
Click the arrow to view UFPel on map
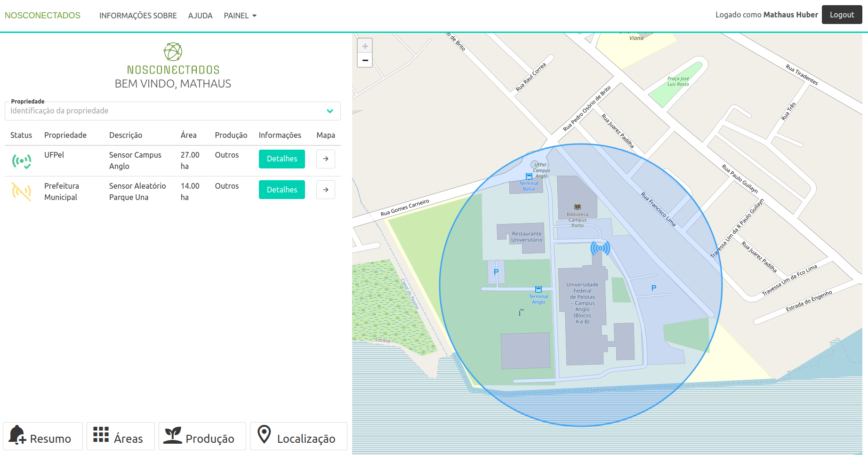click(x=325, y=159)
